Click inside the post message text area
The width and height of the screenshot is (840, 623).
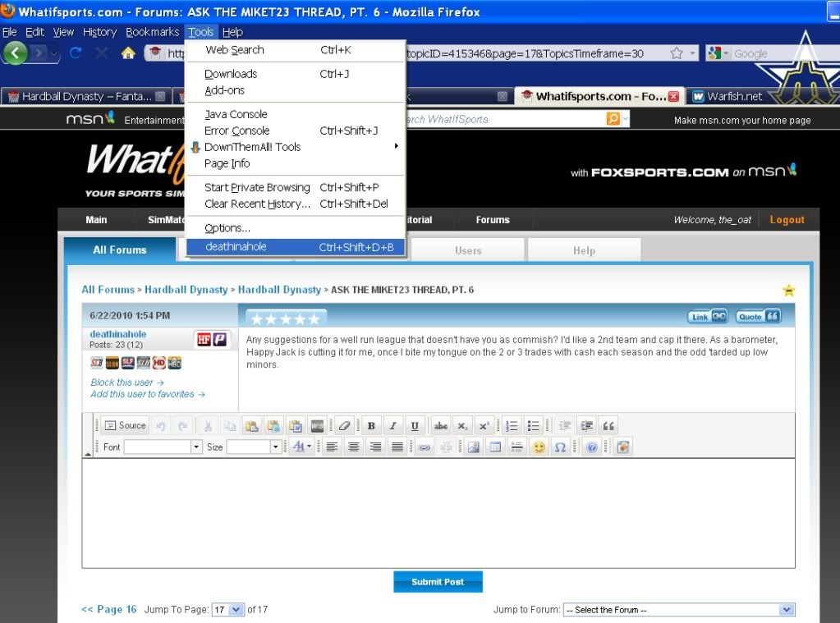coord(438,512)
